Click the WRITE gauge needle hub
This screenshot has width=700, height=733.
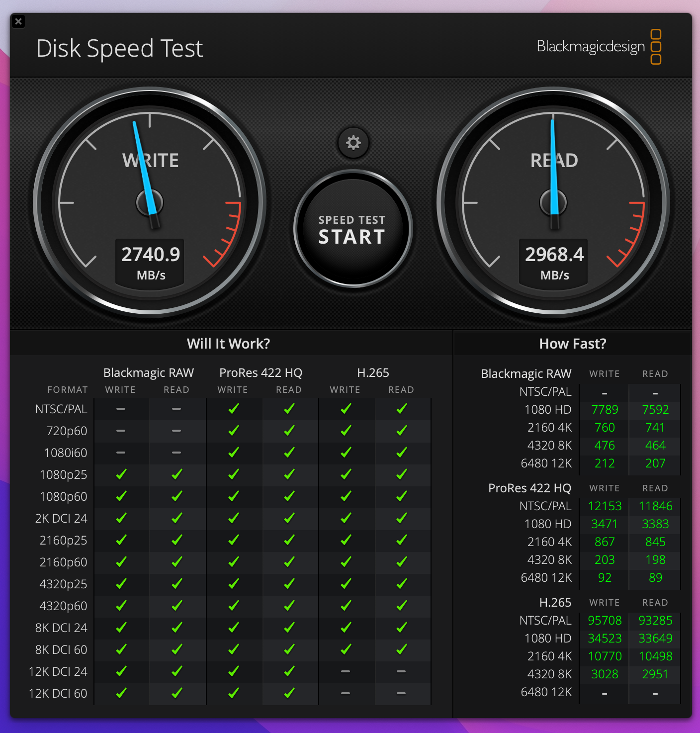[150, 202]
